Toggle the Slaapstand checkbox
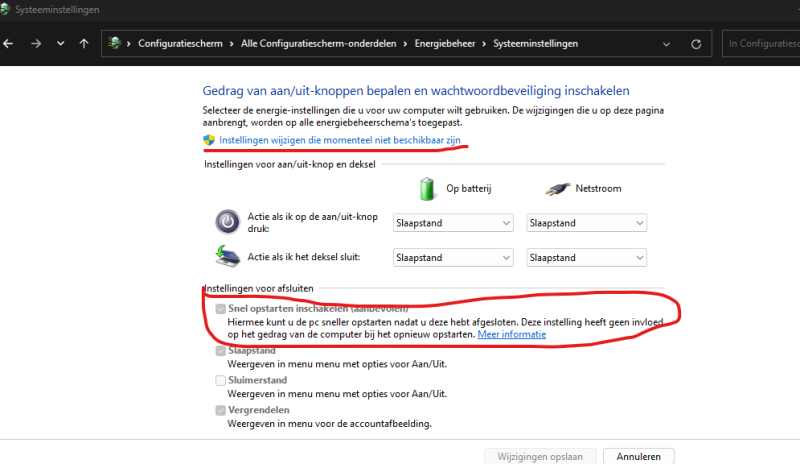Viewport: 800px width, 464px height. [220, 351]
